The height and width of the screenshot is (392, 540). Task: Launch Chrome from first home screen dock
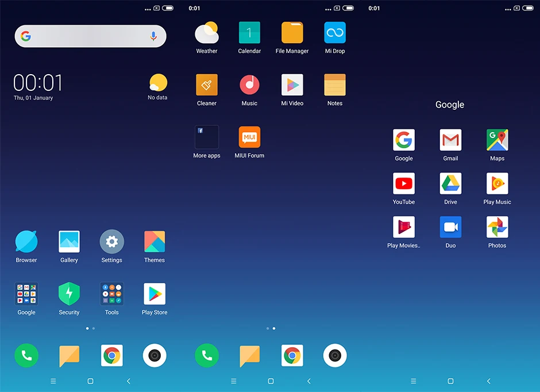click(111, 355)
